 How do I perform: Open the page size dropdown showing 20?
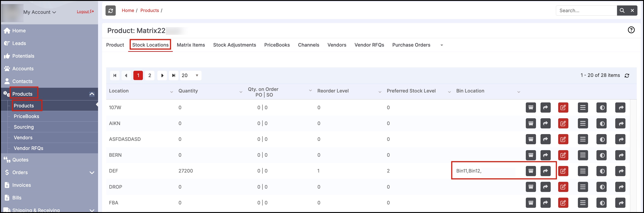(x=190, y=76)
